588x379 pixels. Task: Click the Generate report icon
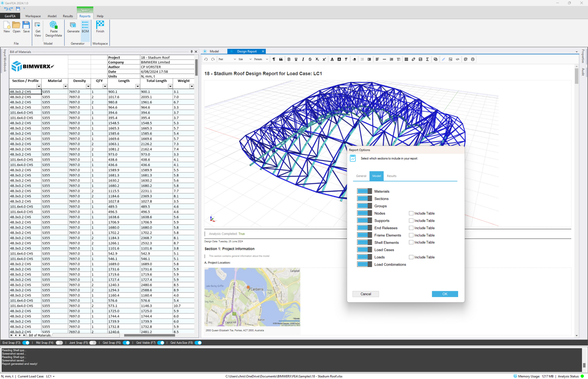(x=73, y=27)
